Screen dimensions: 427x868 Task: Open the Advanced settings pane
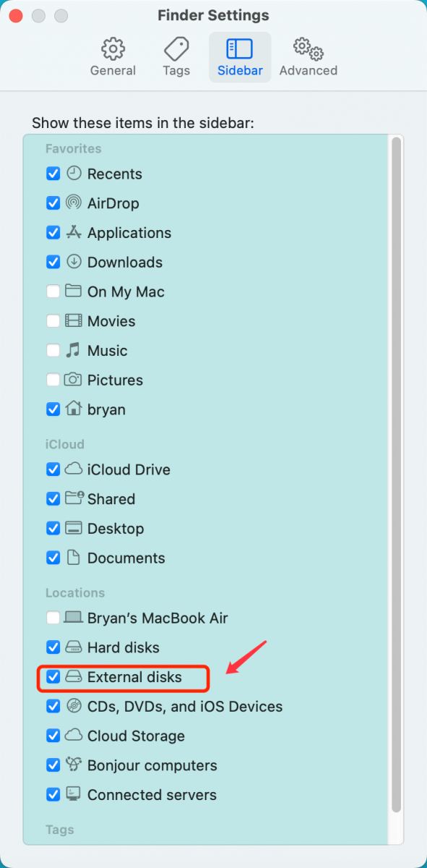click(308, 56)
